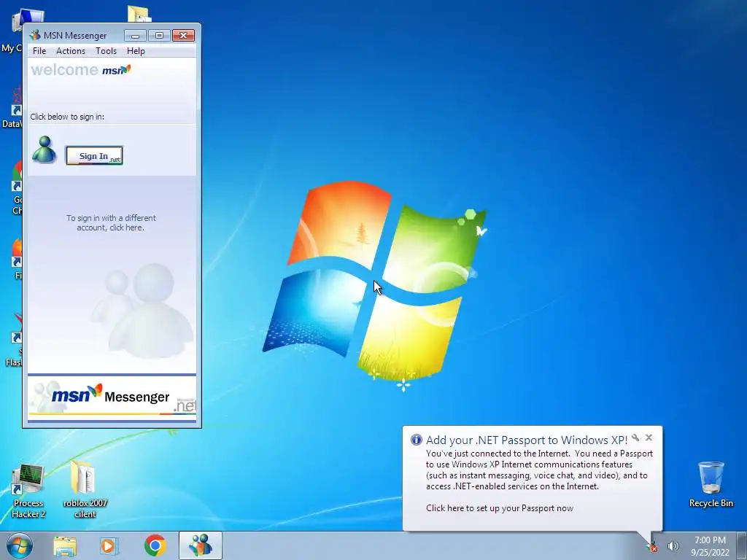Open the Help menu
This screenshot has height=560, width=747.
(136, 51)
